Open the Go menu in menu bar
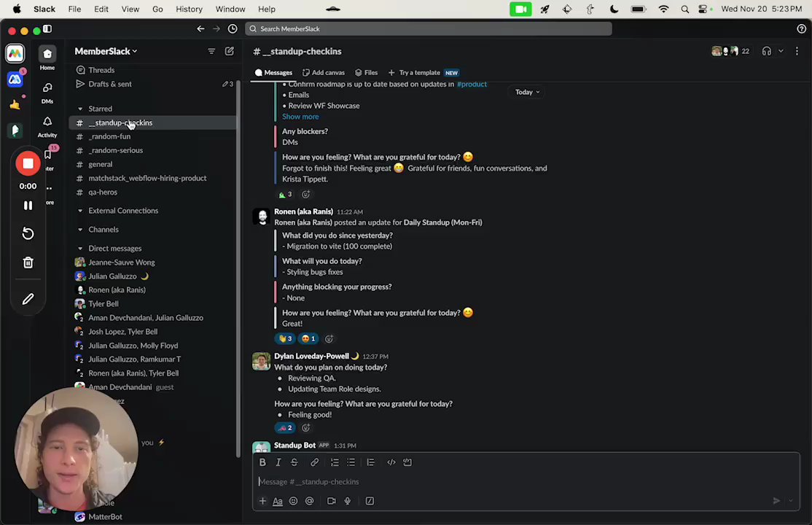The image size is (812, 525). (157, 9)
